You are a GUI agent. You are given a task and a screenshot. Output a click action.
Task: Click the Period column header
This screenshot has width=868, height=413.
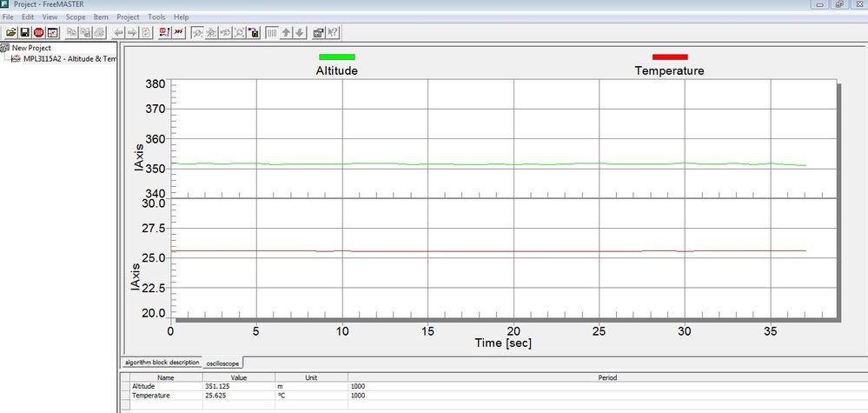click(608, 377)
